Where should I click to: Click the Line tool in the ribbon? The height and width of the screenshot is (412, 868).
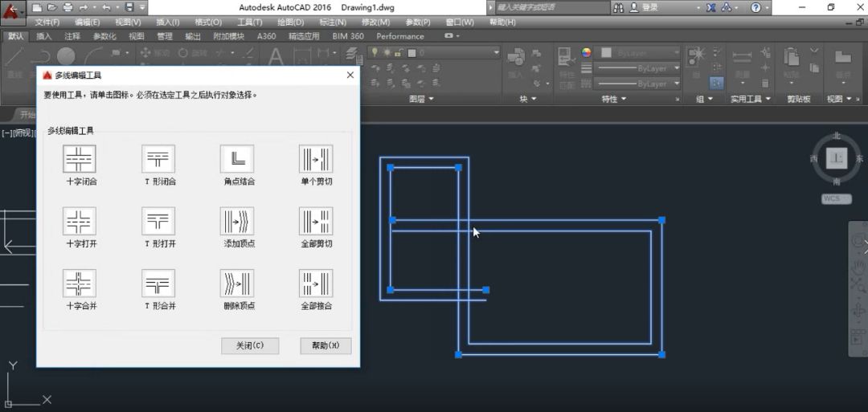(14, 56)
